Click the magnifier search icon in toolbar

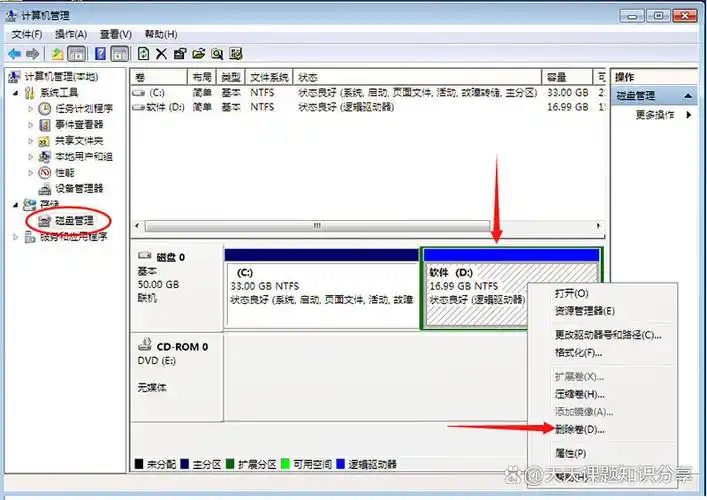(217, 53)
